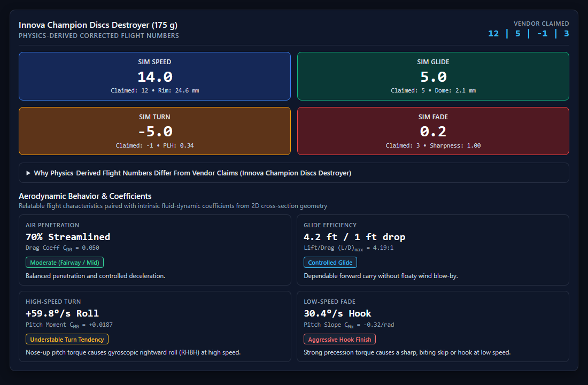Viewport: 588px width, 385px height.
Task: Select the SIM TURN -5.0 card
Action: tap(154, 131)
